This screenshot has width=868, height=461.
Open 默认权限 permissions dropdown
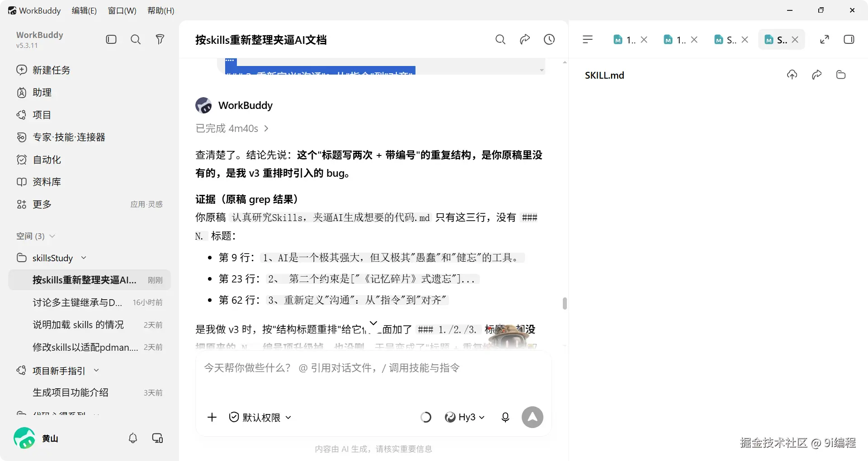[x=260, y=417]
